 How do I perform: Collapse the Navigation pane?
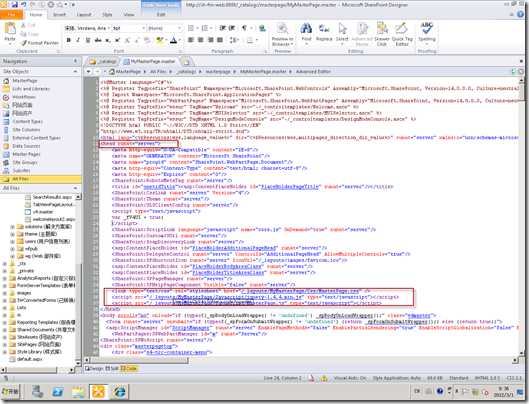(75, 61)
